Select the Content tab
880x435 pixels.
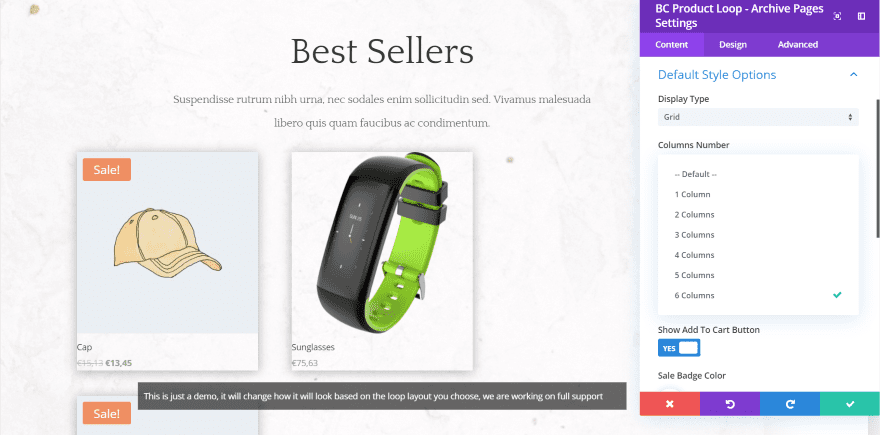click(x=672, y=44)
